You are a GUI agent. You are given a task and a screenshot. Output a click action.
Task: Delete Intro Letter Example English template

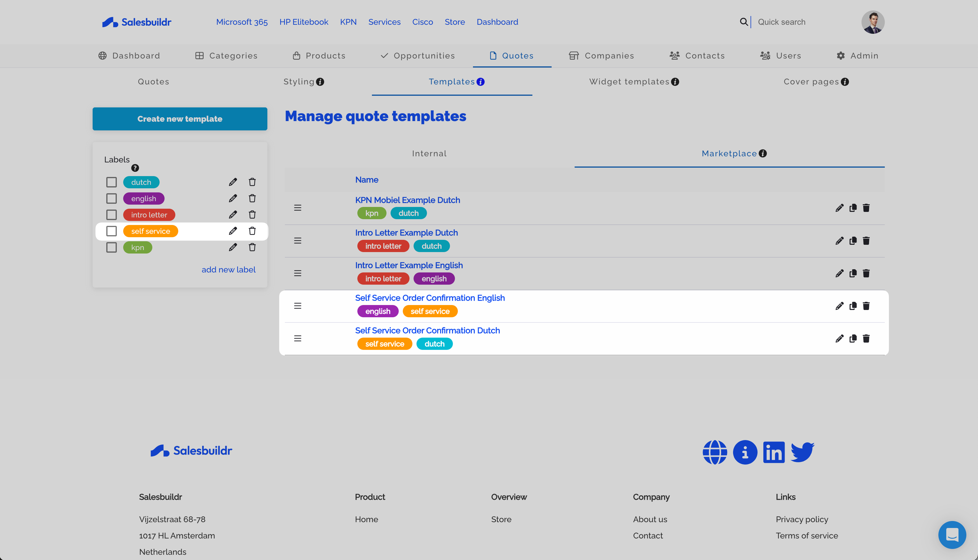[x=866, y=274]
